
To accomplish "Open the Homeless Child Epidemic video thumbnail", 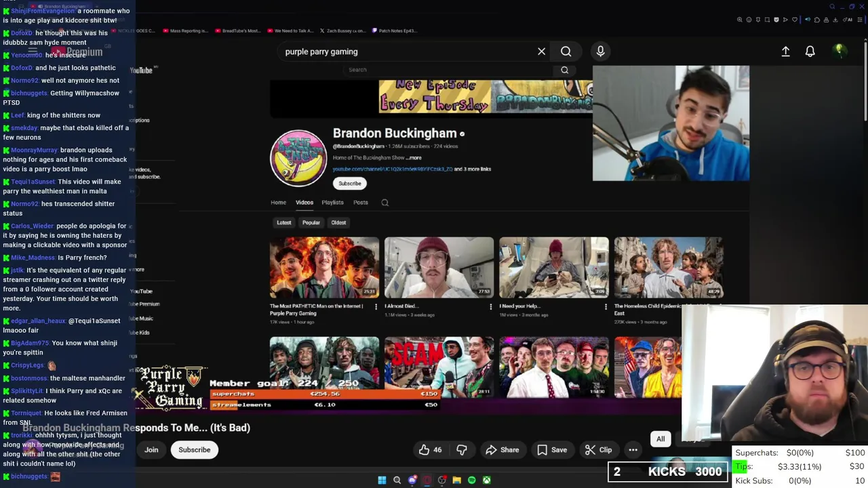I will (x=669, y=267).
